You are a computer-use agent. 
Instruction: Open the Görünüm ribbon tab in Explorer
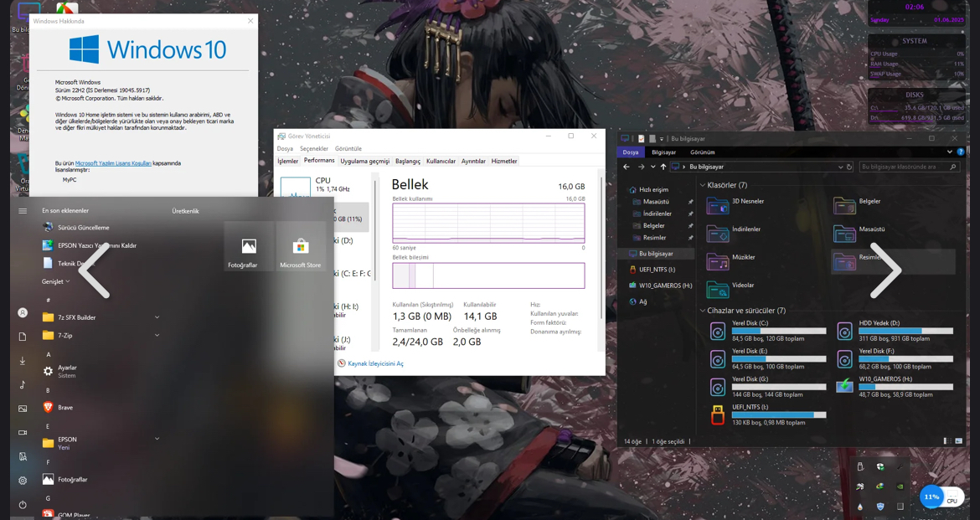[703, 152]
